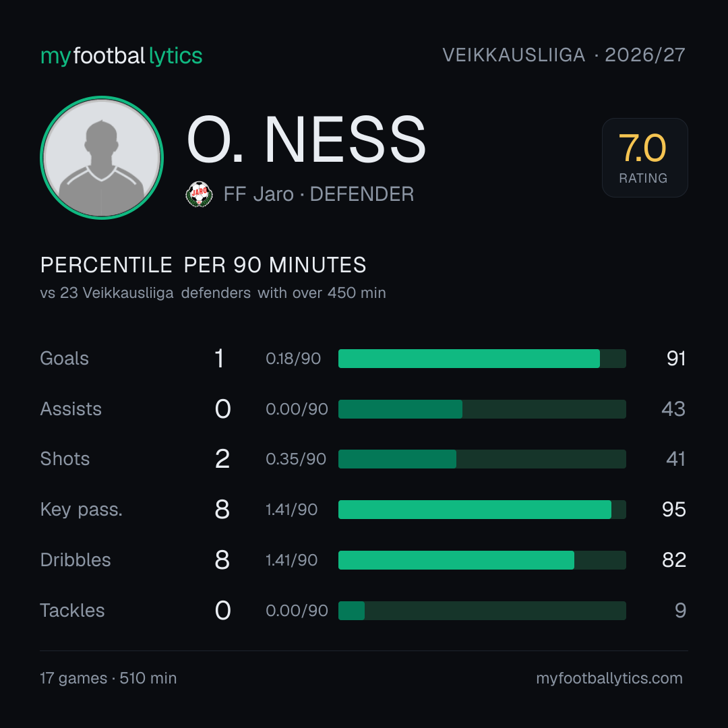Select the Goals stat label
Screen dimensions: 728x728
pos(65,359)
